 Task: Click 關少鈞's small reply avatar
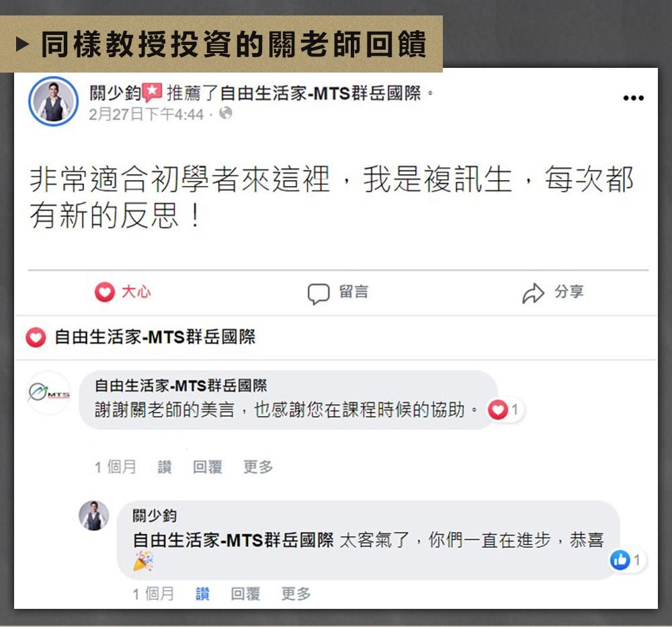click(x=94, y=515)
